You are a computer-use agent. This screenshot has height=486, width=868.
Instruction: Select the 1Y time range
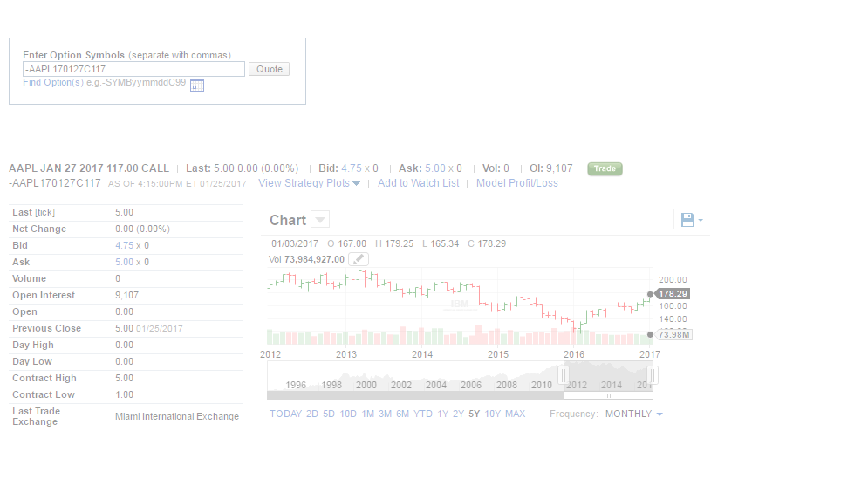pyautogui.click(x=443, y=414)
